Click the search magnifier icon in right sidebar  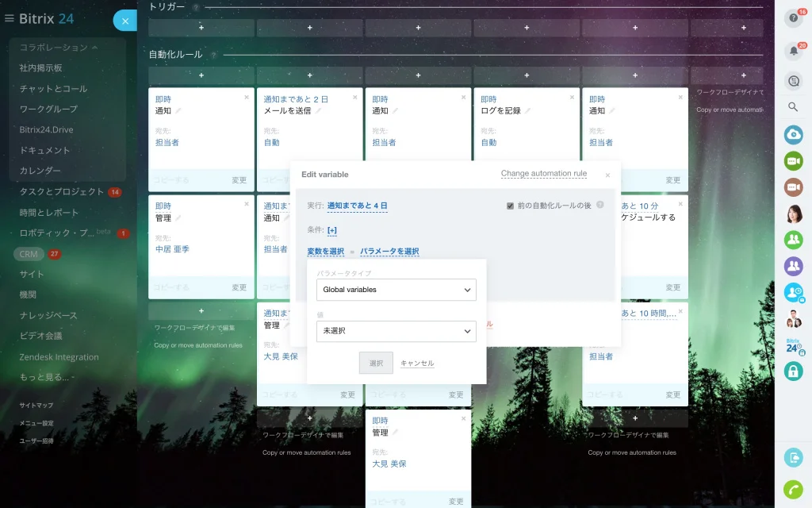coord(793,107)
